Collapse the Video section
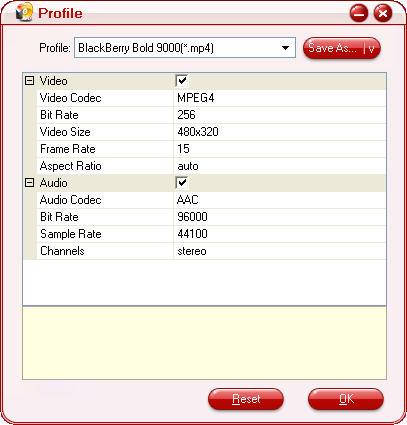The height and width of the screenshot is (425, 407). 30,81
